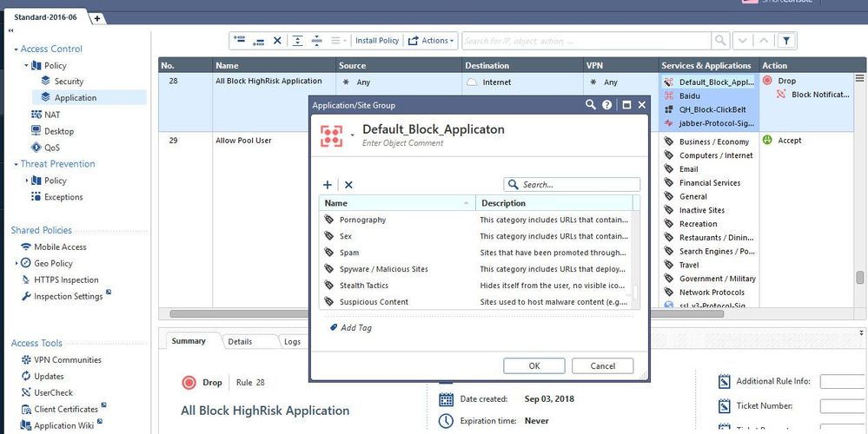868x434 pixels.
Task: Open help in Application/Site Group dialog
Action: point(606,105)
